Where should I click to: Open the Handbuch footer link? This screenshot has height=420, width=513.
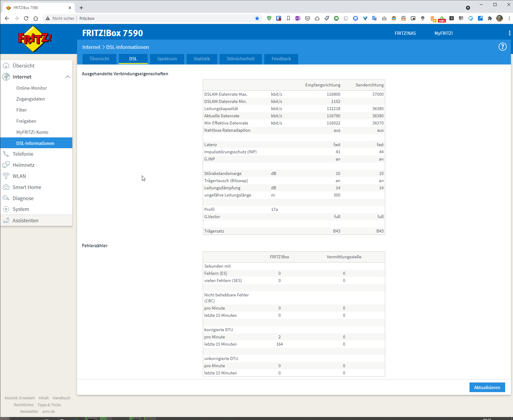[x=61, y=398]
